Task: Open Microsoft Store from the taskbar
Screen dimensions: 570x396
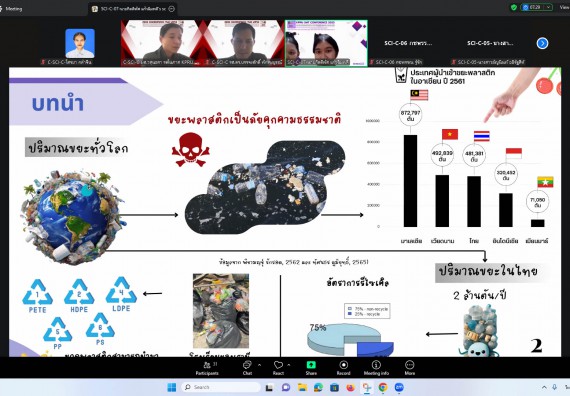Action: (x=334, y=388)
